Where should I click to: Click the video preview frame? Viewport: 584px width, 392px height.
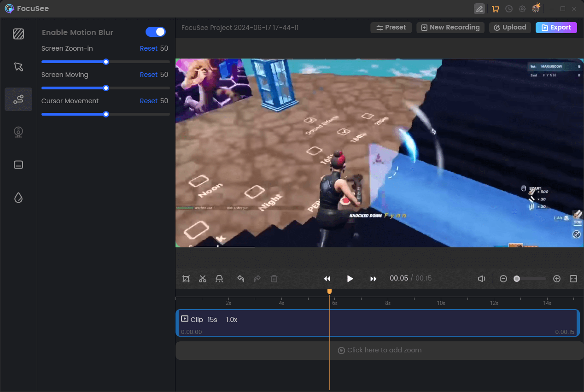380,153
